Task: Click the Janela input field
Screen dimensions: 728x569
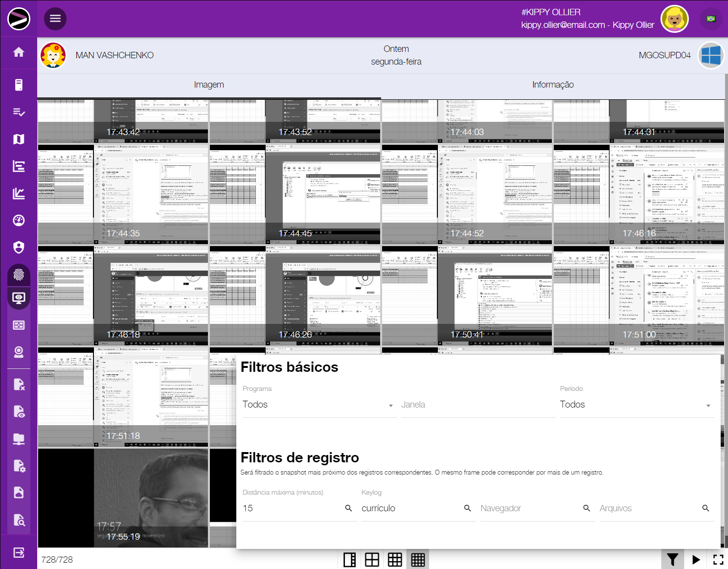Action: [x=477, y=405]
